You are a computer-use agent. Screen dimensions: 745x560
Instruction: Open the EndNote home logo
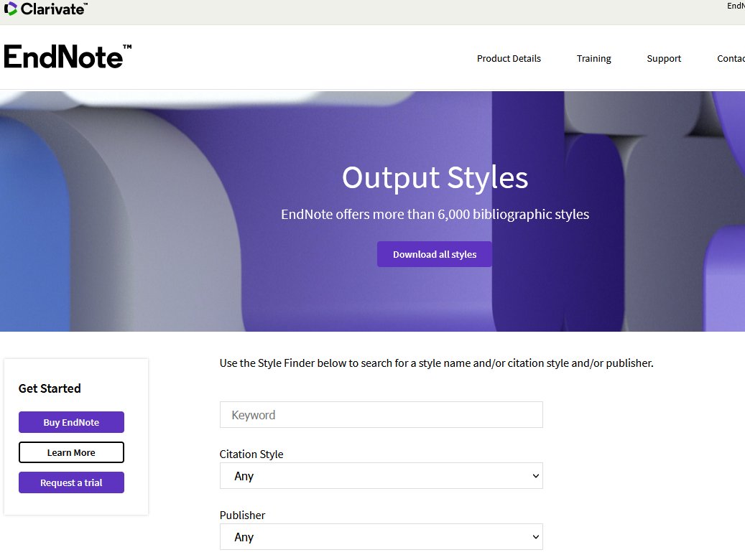click(68, 57)
